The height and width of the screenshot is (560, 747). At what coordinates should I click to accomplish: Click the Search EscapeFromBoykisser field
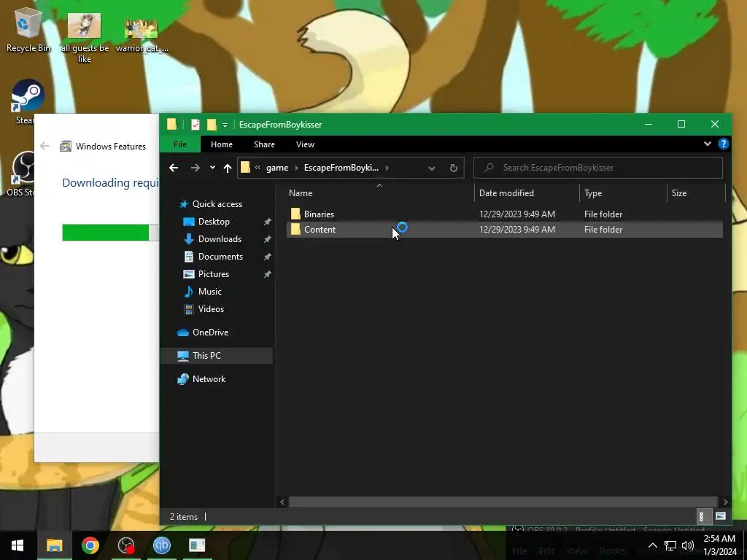pyautogui.click(x=598, y=168)
